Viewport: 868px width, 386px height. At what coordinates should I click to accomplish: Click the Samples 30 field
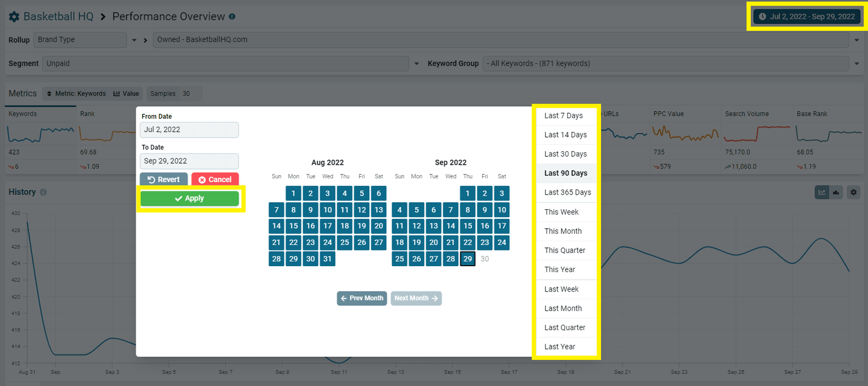[x=174, y=93]
